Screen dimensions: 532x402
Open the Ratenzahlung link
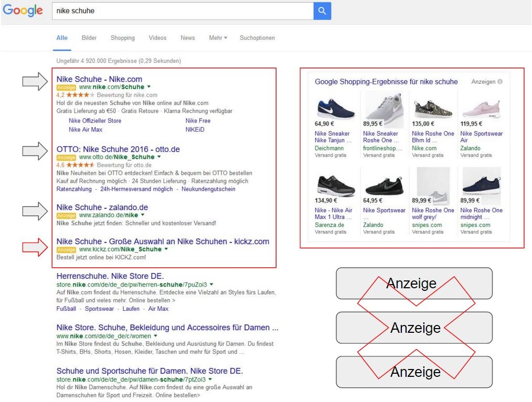(x=74, y=189)
